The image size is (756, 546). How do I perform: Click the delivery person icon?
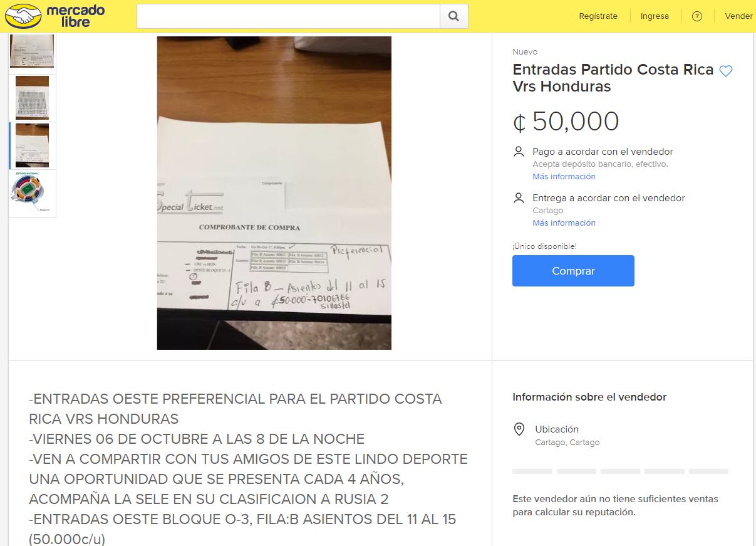[x=519, y=198]
